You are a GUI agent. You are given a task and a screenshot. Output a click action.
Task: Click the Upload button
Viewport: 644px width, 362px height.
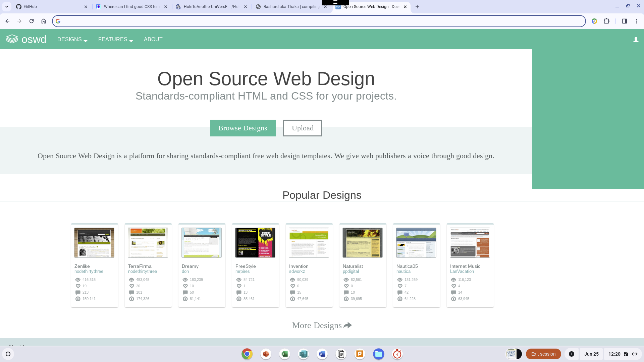[x=302, y=128]
